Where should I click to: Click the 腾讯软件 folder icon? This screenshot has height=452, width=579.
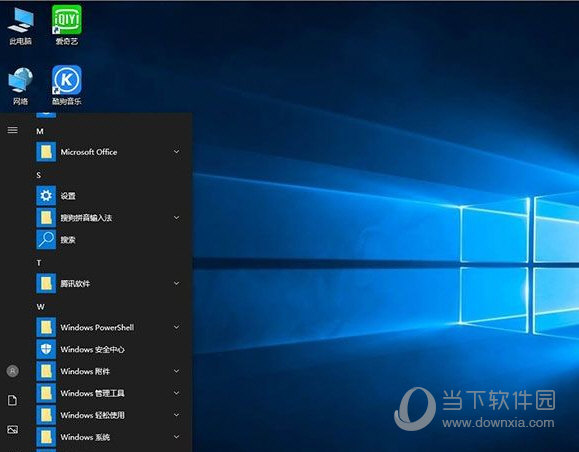click(x=46, y=283)
